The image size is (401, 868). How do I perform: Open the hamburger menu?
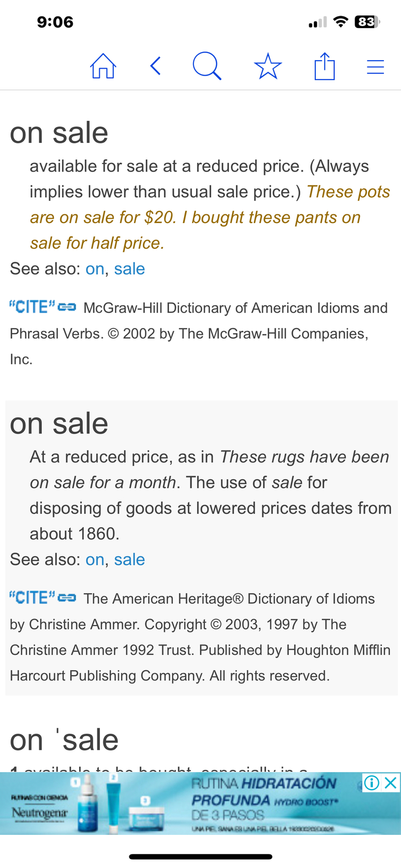(x=375, y=67)
